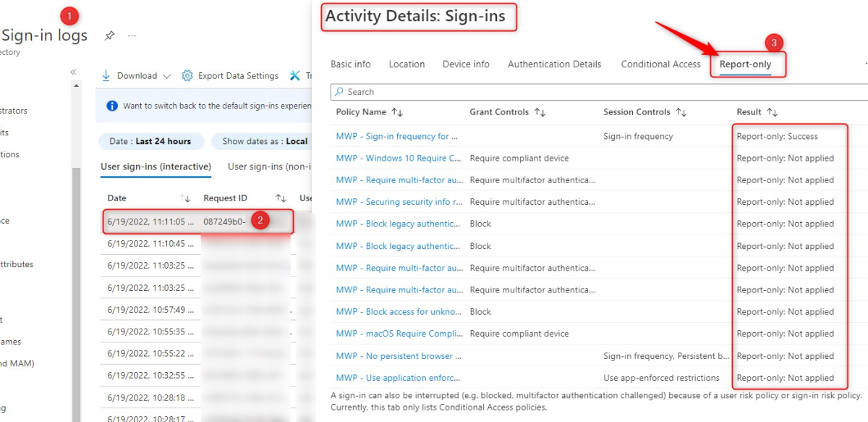
Task: Open the Date: Last 24 hours filter
Action: [150, 141]
